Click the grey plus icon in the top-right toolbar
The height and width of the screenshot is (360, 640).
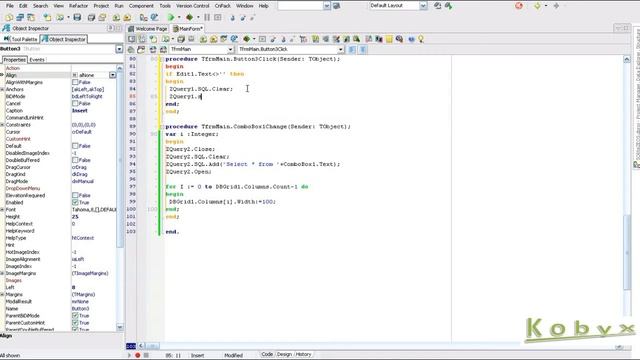[556, 6]
